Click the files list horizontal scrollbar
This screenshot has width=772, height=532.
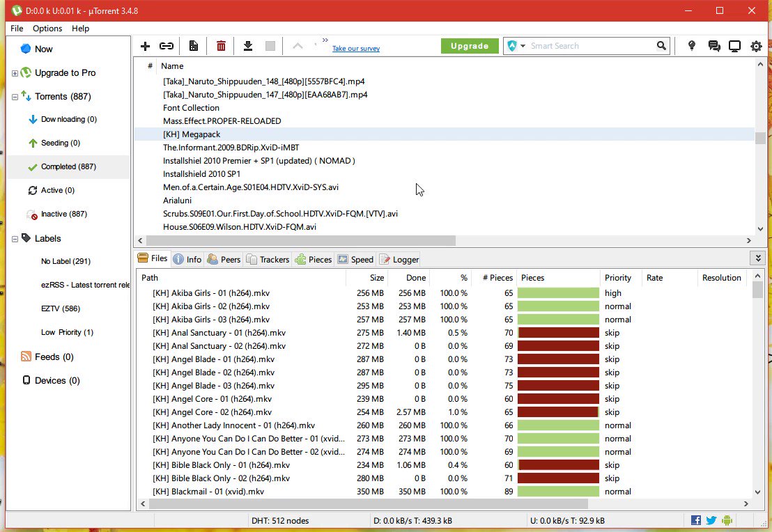point(369,503)
